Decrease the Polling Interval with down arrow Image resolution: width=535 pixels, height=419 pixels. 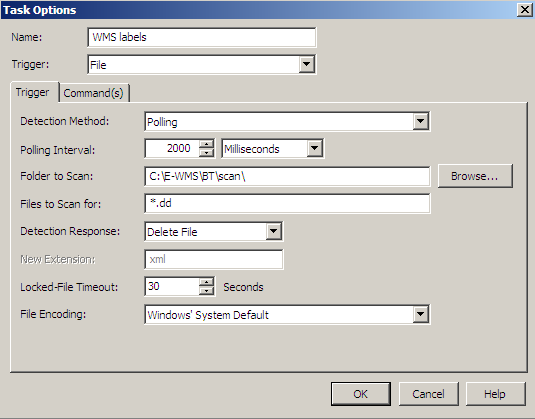click(206, 153)
